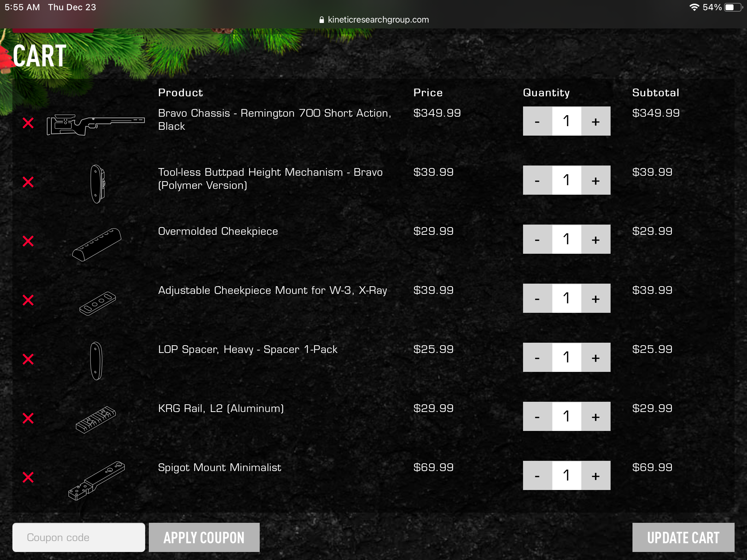Image resolution: width=747 pixels, height=560 pixels.
Task: Tap the 5:55 AM clock
Action: point(22,7)
